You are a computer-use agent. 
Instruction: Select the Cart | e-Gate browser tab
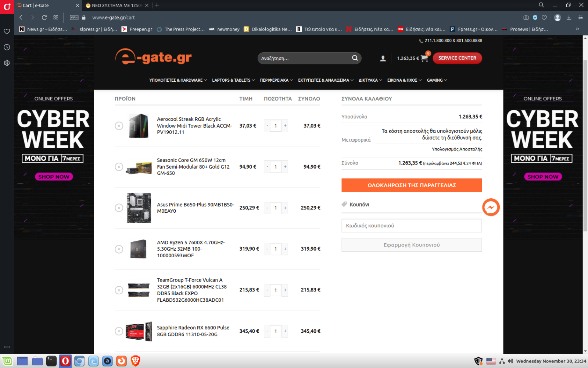[47, 5]
